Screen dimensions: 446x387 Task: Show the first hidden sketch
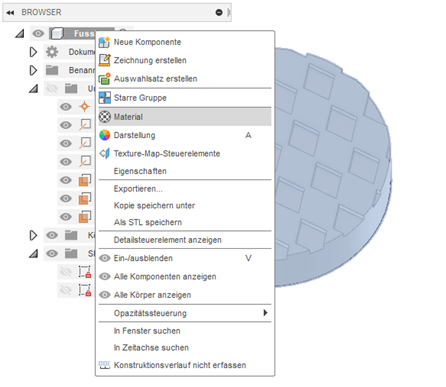(66, 272)
